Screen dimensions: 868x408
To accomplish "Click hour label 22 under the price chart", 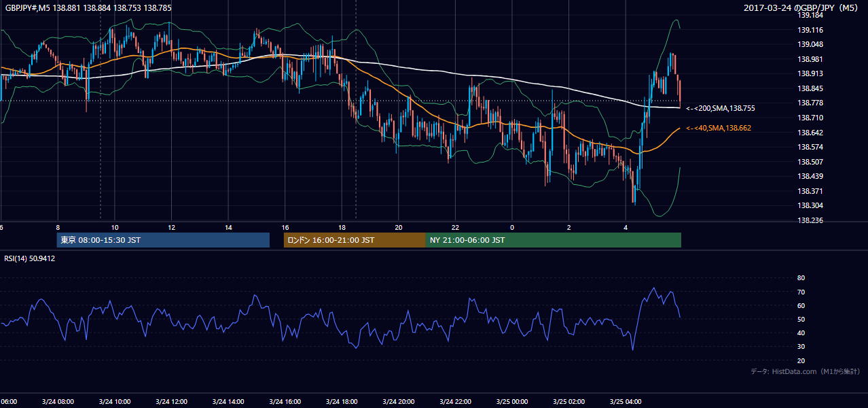I will [455, 227].
